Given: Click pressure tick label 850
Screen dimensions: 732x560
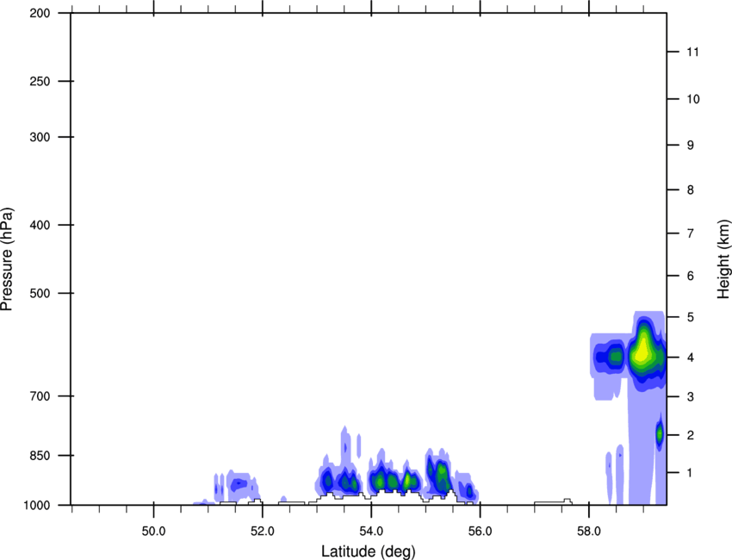Looking at the screenshot, I should (40, 456).
